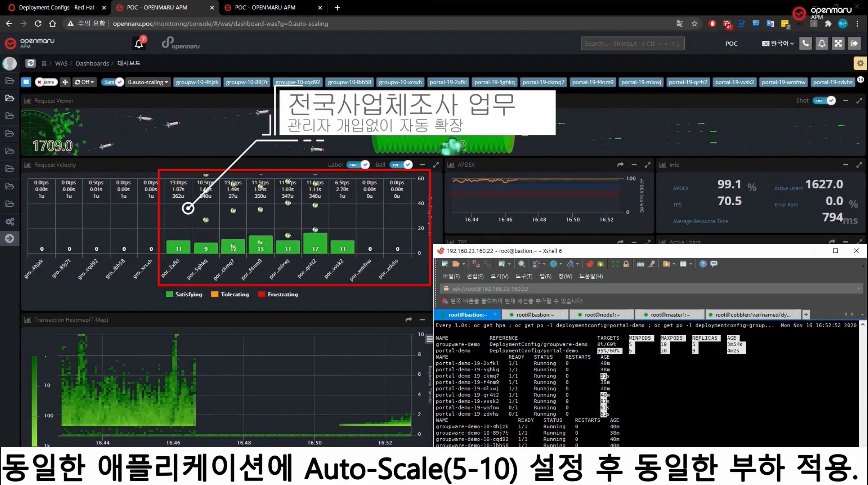The height and width of the screenshot is (485, 868).
Task: Open dropdown arrow beside Xshell layout icon
Action: 691,264
